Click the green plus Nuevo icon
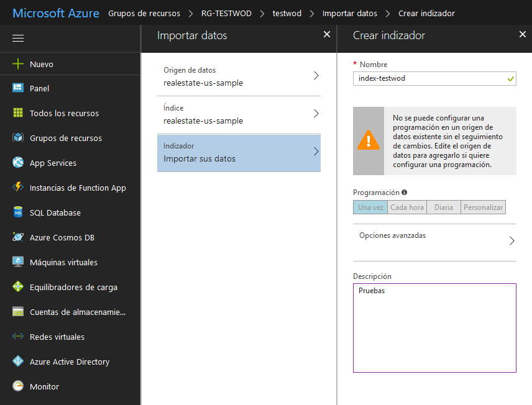This screenshot has height=405, width=532. pyautogui.click(x=18, y=64)
